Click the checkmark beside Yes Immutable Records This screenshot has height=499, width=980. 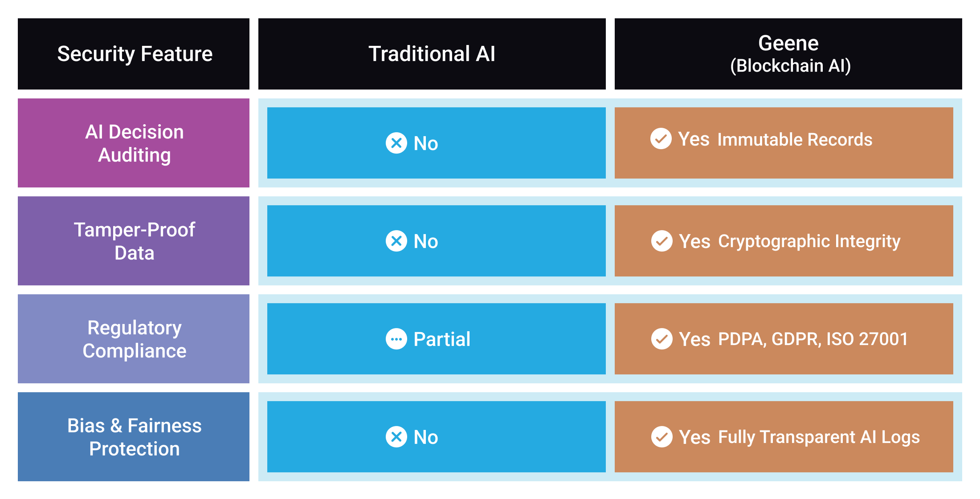(661, 138)
